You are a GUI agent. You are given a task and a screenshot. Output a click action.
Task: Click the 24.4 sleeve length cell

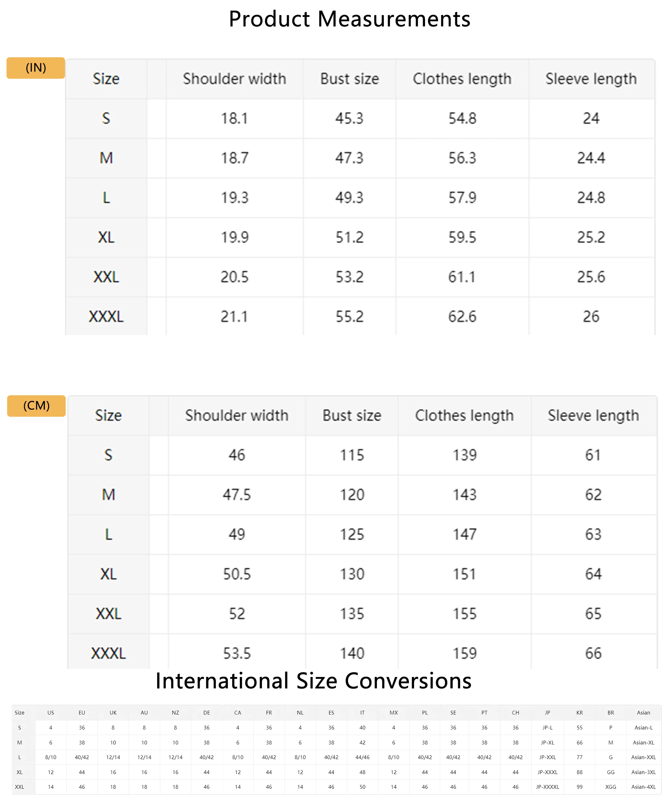[x=591, y=158]
